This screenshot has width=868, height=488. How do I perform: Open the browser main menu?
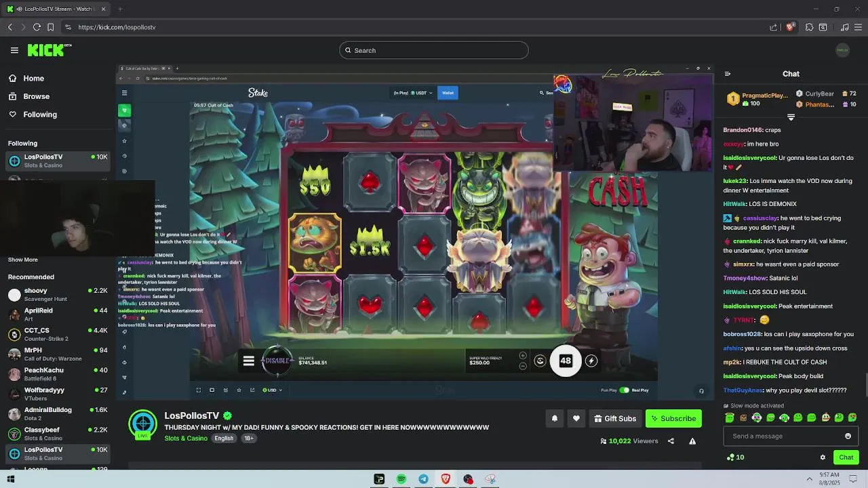[858, 27]
